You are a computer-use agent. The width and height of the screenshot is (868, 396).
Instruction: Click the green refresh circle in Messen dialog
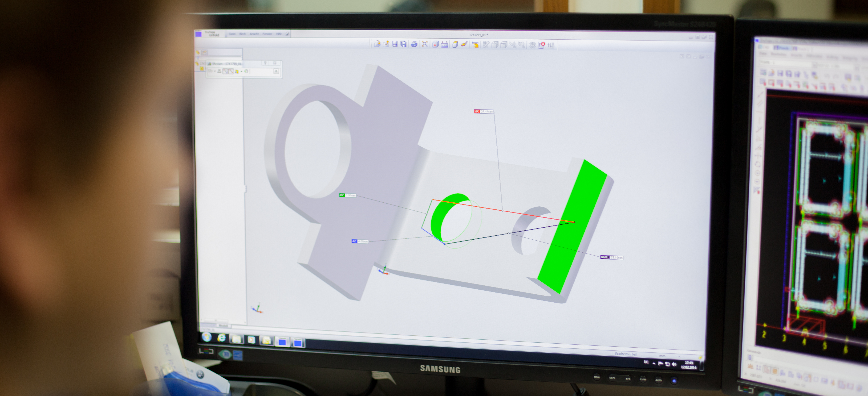[x=246, y=71]
